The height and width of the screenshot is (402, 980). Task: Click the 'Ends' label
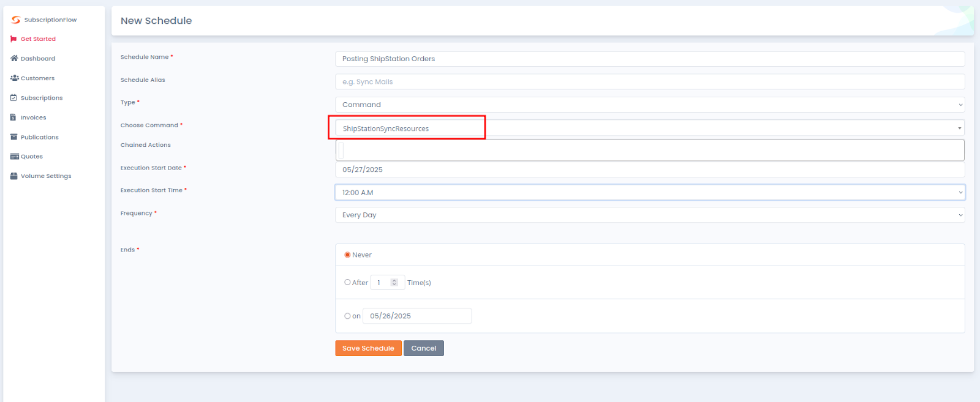pyautogui.click(x=127, y=250)
